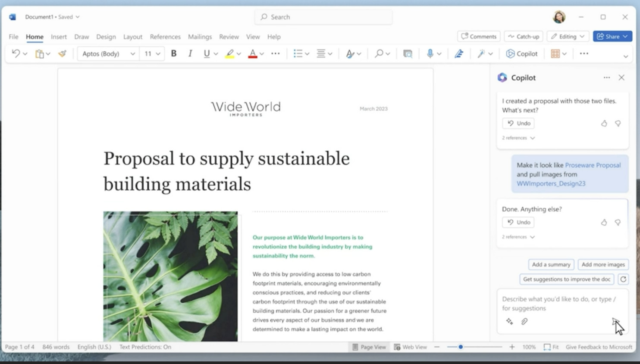Open the font size dropdown
The image size is (640, 364).
[158, 54]
